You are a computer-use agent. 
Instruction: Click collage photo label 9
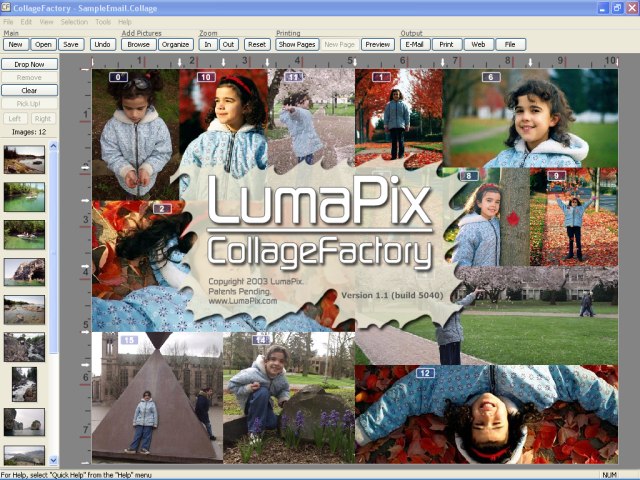[556, 176]
